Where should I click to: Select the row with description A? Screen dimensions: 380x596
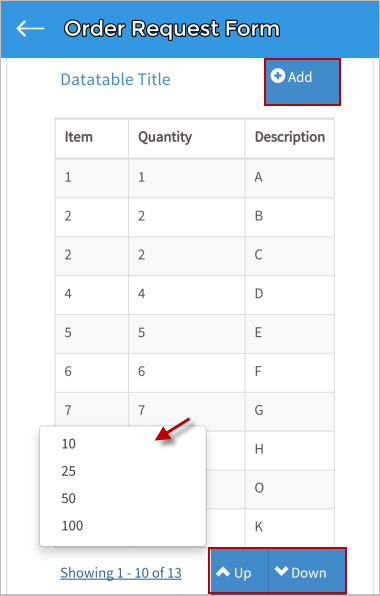pos(195,178)
